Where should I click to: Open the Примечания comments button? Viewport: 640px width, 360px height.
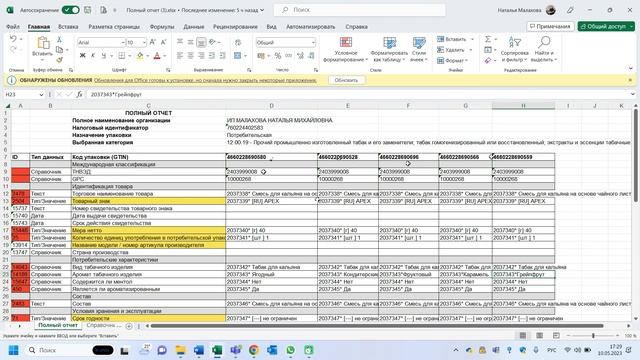[550, 26]
